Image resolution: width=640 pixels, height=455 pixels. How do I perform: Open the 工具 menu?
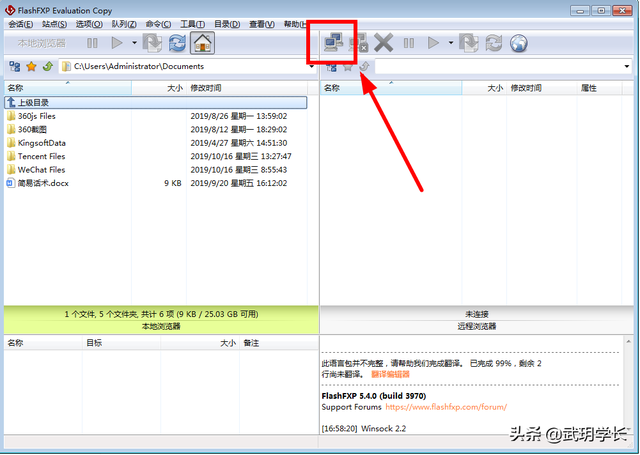pos(193,24)
